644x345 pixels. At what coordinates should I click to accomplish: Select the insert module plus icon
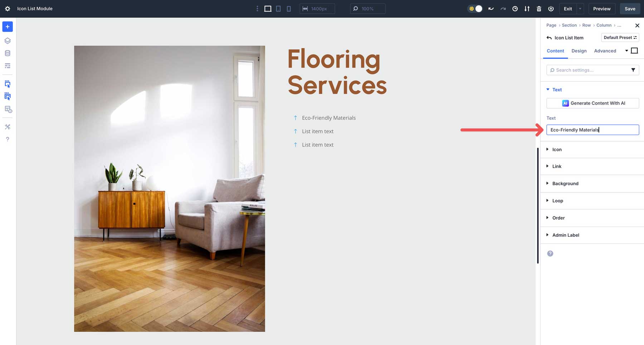coord(7,26)
